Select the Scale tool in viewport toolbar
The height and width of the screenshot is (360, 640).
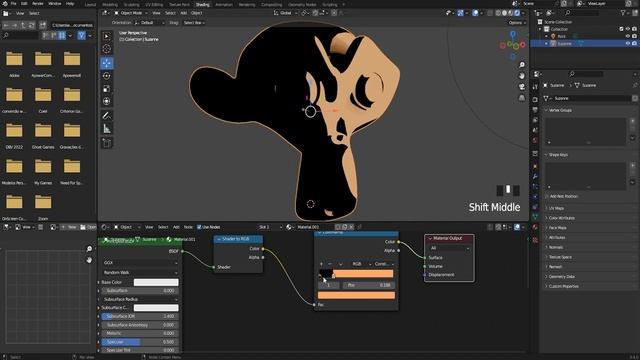coord(107,89)
